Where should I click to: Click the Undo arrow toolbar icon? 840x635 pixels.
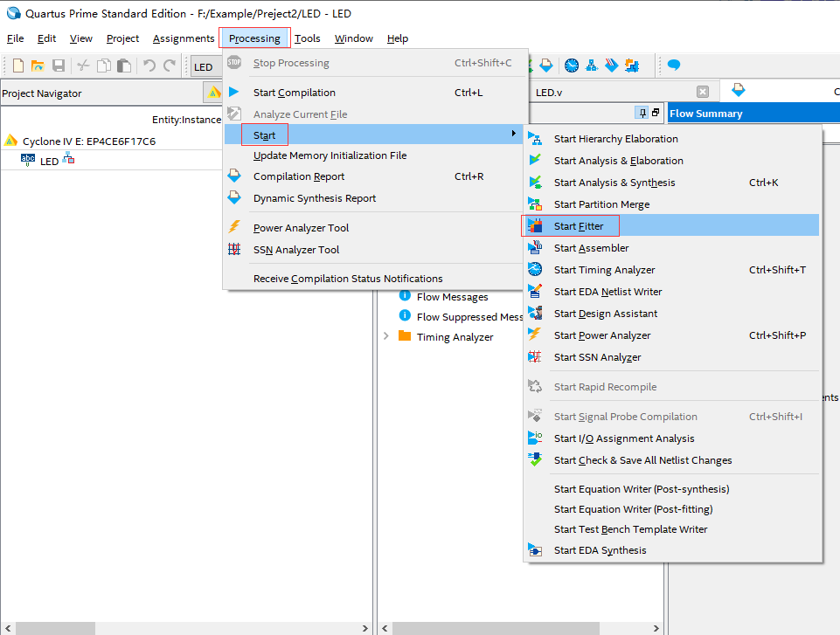(149, 66)
